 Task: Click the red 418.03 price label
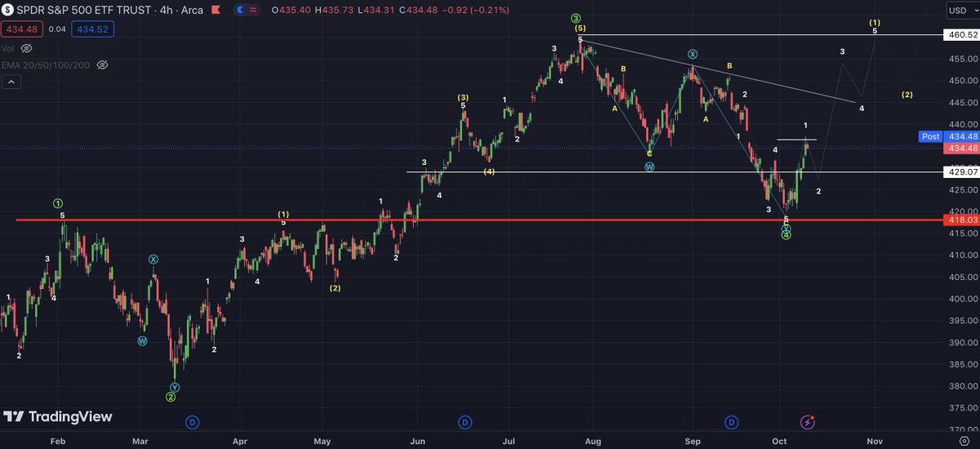click(961, 220)
